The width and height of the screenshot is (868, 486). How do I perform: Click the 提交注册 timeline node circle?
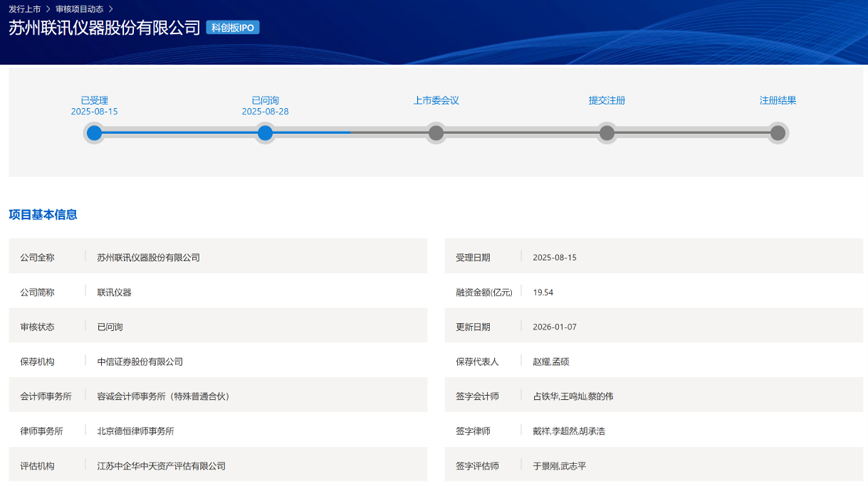(x=607, y=133)
